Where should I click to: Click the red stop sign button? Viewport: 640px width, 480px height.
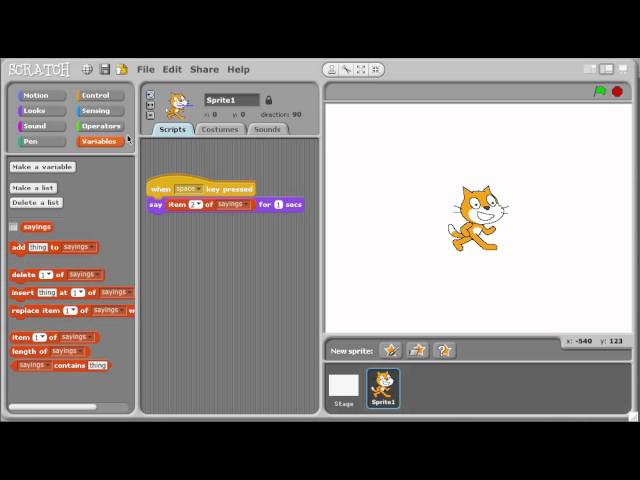[x=617, y=91]
